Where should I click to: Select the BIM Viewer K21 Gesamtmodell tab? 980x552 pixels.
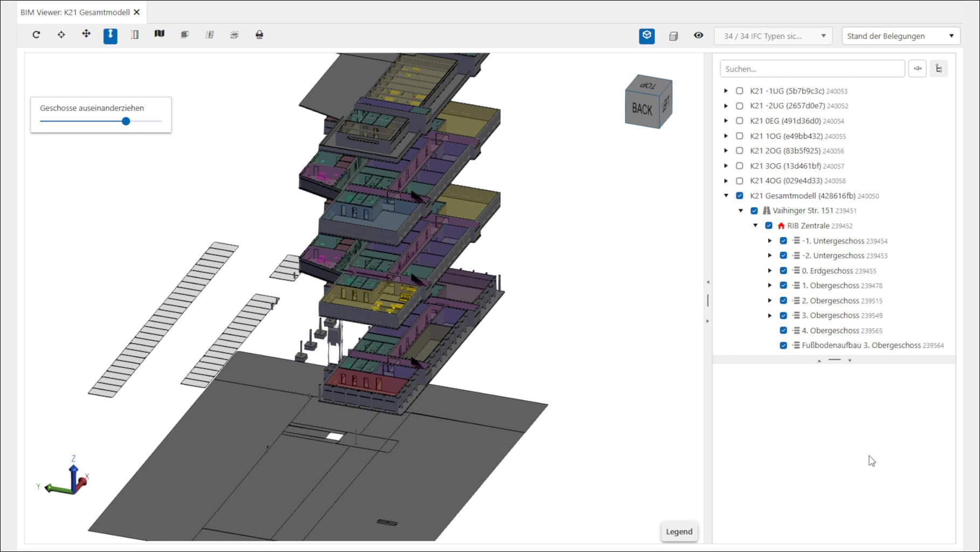click(75, 12)
